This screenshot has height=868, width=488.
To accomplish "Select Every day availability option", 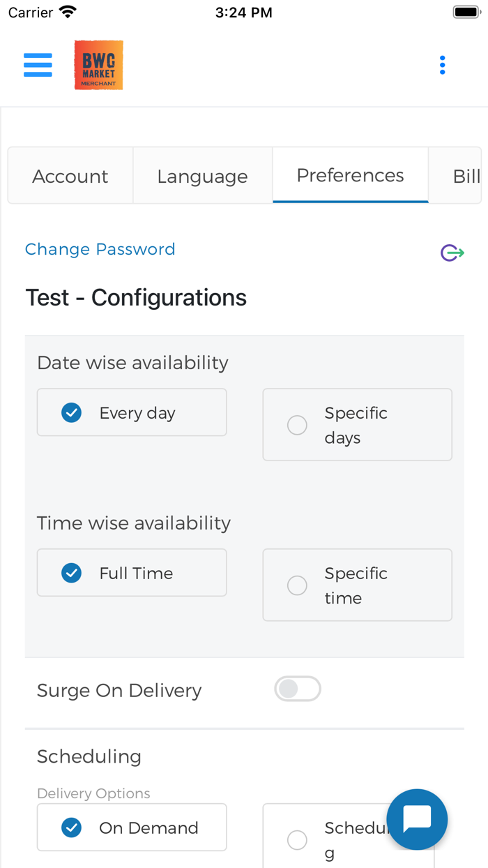I will [x=132, y=413].
